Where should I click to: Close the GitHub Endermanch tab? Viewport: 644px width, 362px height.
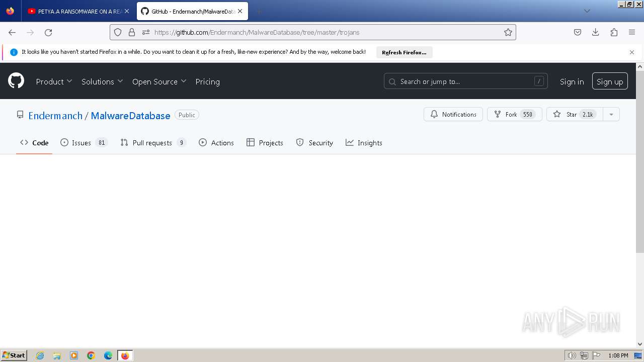click(x=240, y=11)
